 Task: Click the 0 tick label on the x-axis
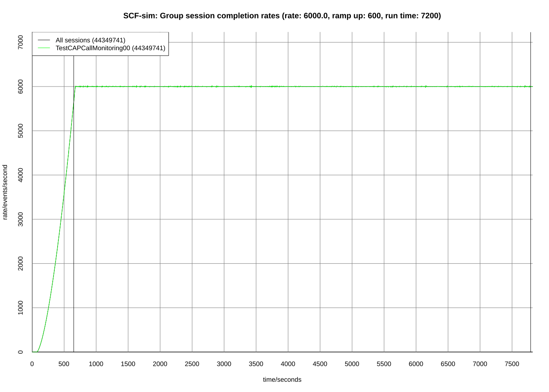(x=32, y=363)
